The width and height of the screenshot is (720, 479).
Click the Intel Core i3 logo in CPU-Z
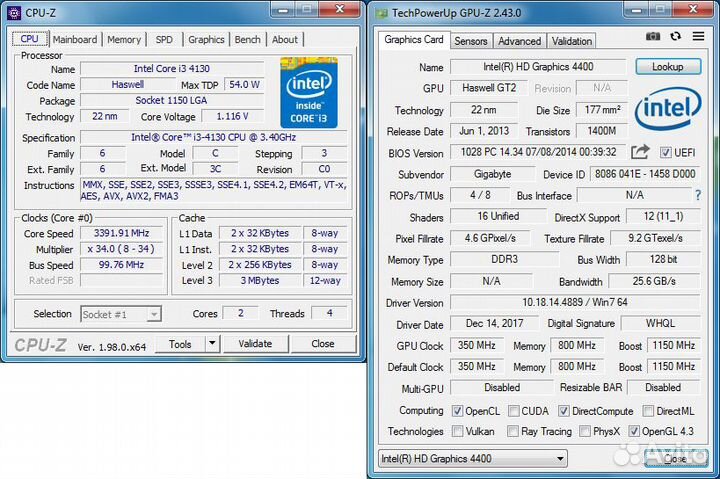coord(309,92)
